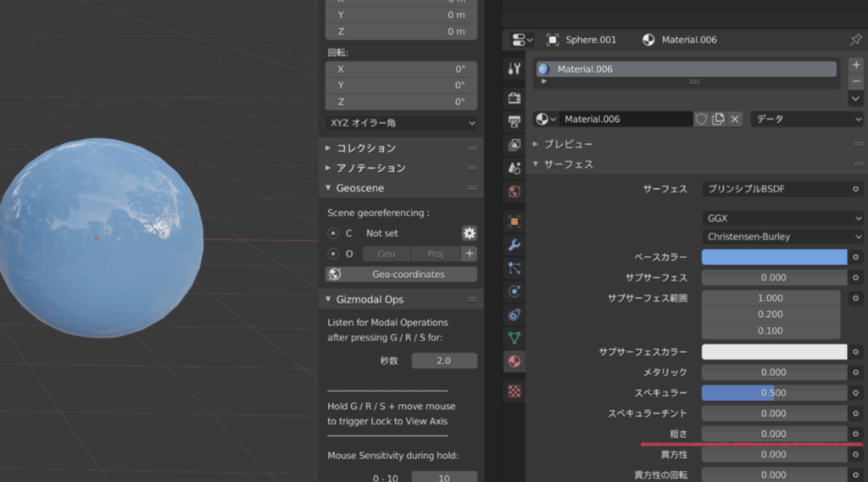Open the Physics properties tab
This screenshot has height=482, width=868.
(514, 291)
